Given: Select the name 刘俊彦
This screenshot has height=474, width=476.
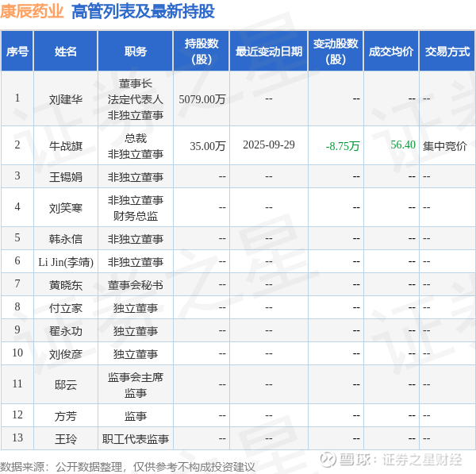Looking at the screenshot, I should tap(66, 354).
